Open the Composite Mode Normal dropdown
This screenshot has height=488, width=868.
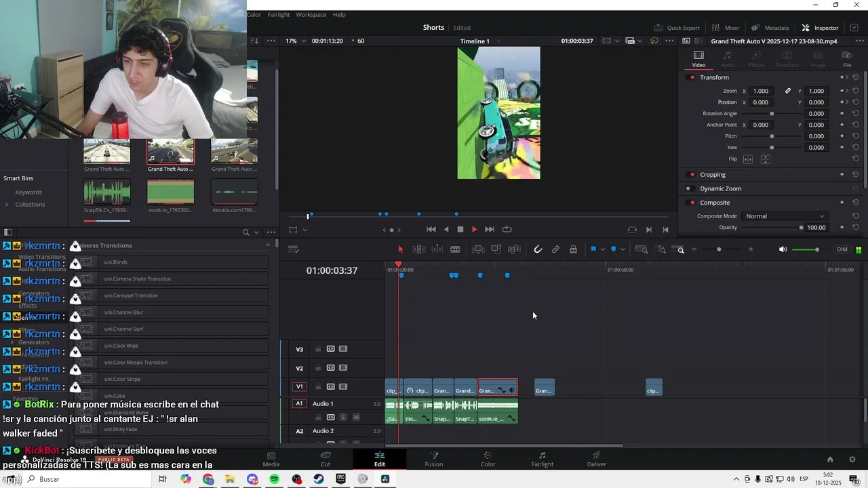tap(784, 216)
